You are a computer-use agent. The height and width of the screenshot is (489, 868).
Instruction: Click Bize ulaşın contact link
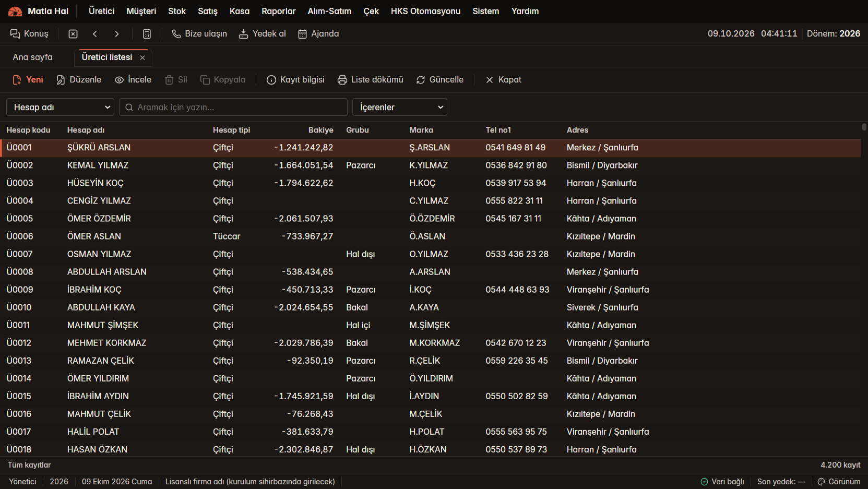click(200, 34)
